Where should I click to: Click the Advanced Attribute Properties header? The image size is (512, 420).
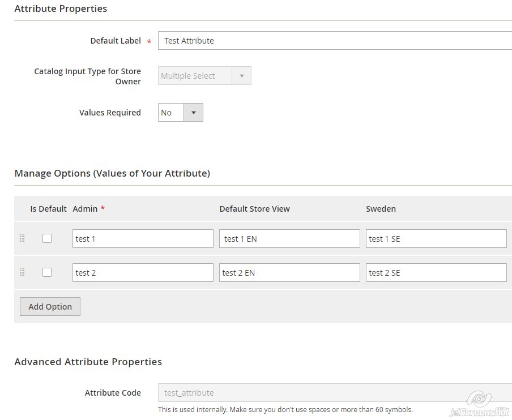coord(88,362)
